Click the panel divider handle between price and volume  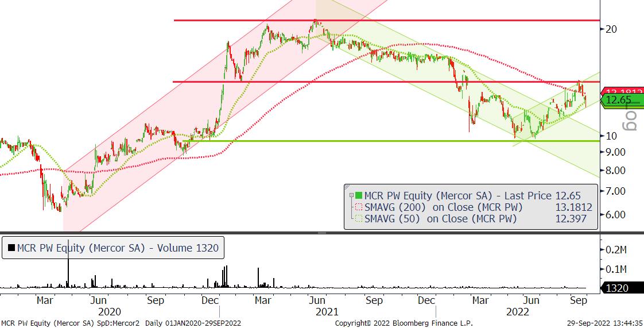click(322, 233)
